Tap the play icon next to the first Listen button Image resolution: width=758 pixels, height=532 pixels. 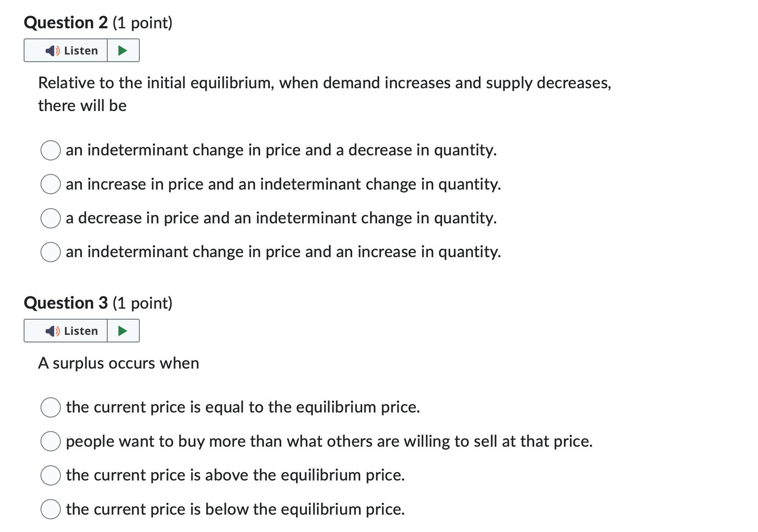(x=123, y=50)
